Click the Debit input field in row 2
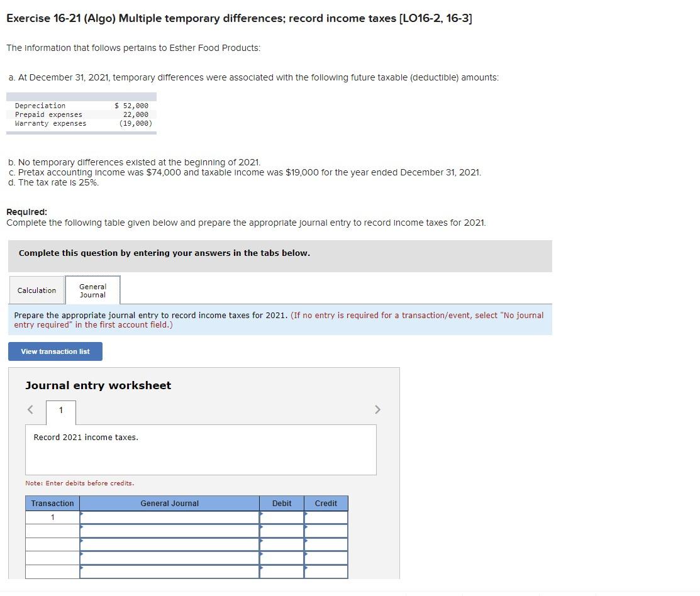The height and width of the screenshot is (596, 700). click(282, 531)
